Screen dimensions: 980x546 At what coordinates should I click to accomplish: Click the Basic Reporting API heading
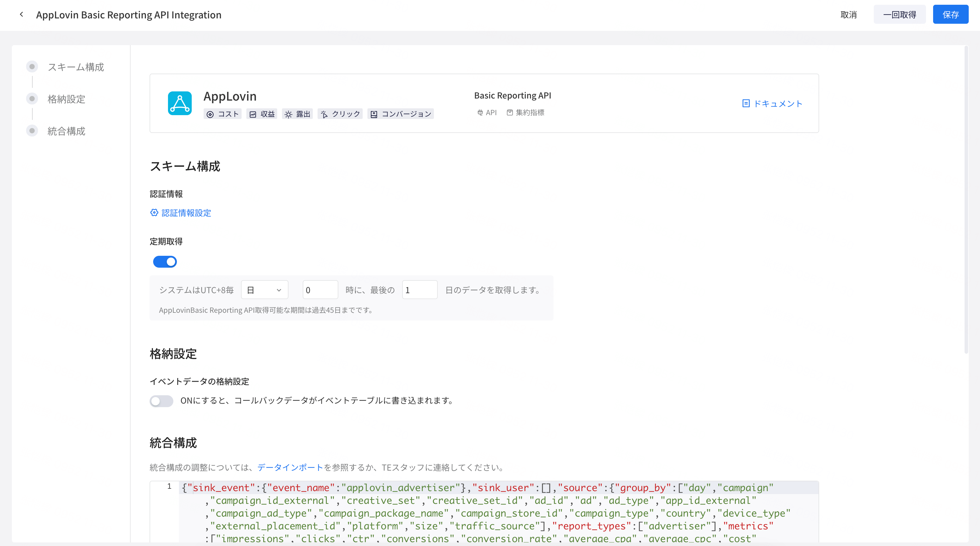[513, 96]
